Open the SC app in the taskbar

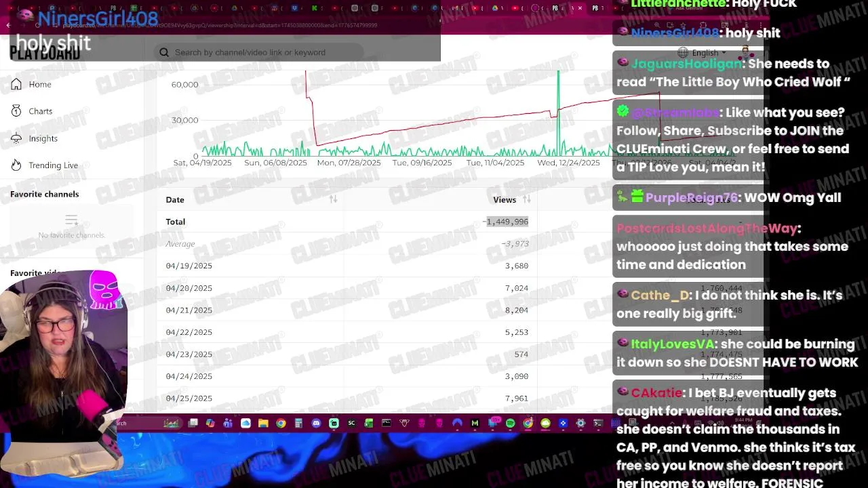pyautogui.click(x=351, y=424)
